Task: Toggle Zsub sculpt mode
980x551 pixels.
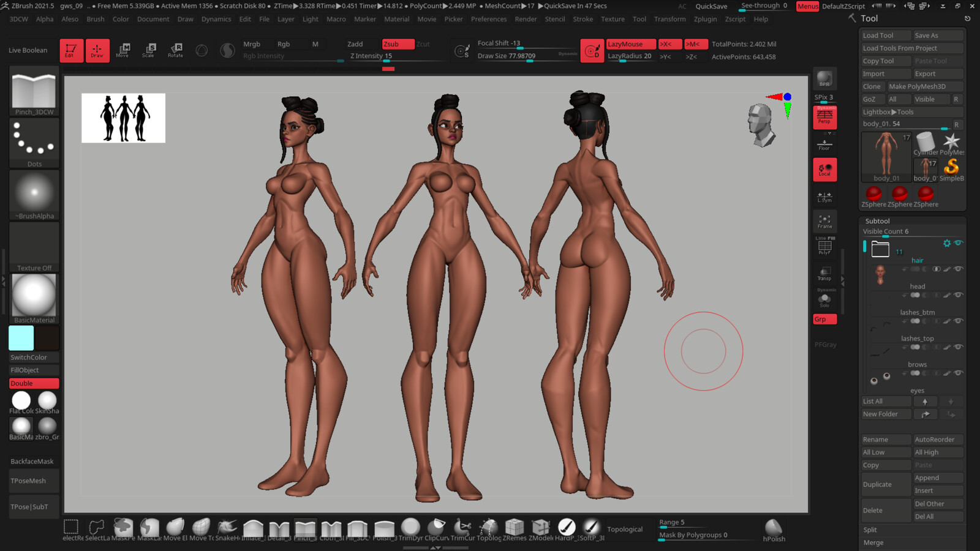Action: click(x=398, y=44)
